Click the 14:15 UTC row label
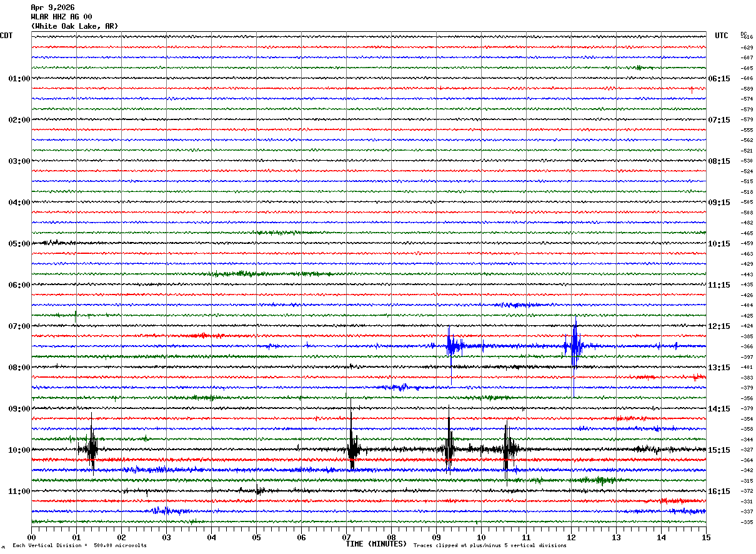The image size is (756, 554). tap(719, 409)
